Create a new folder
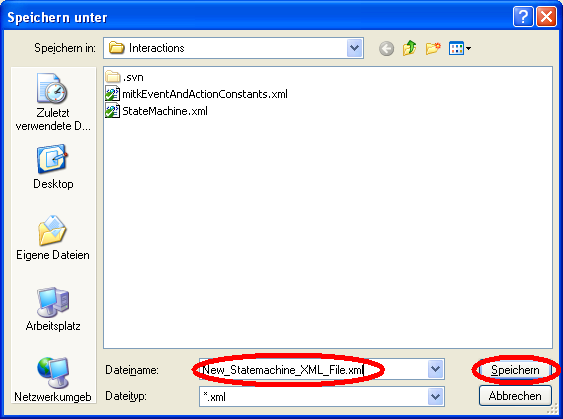The height and width of the screenshot is (419, 563). 433,48
